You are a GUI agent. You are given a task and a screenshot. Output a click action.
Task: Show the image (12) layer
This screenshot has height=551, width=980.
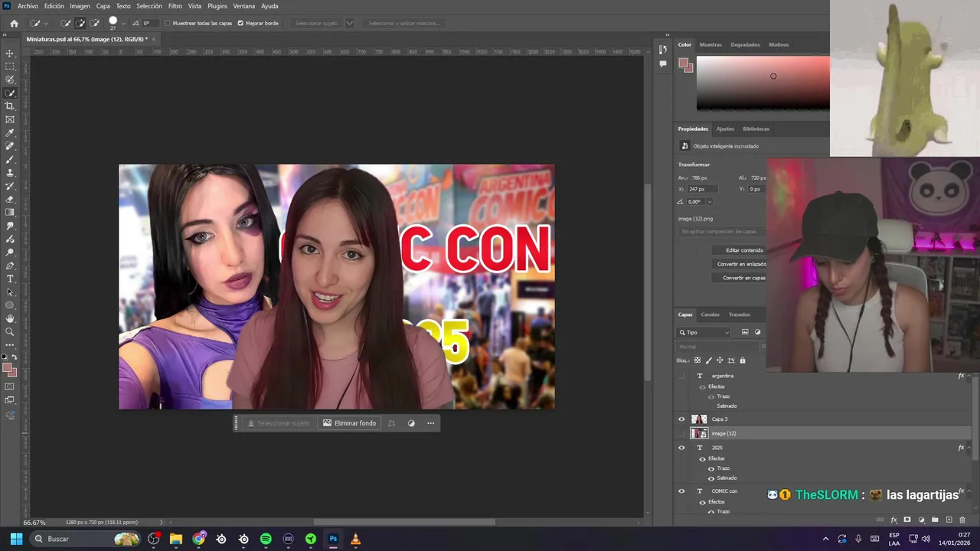pyautogui.click(x=681, y=433)
